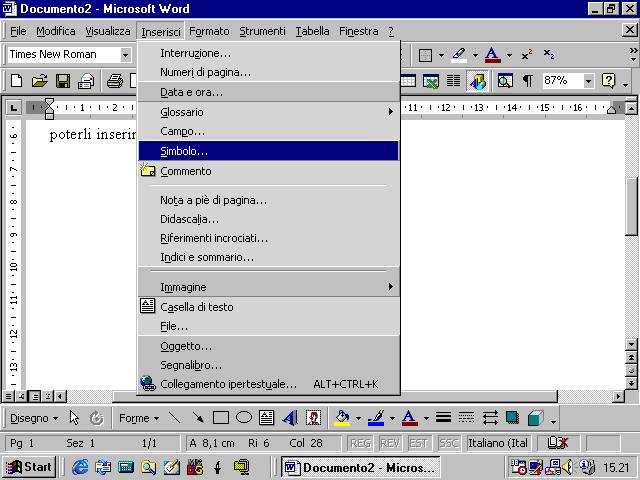
Task: Open the Strumenti menu
Action: [x=262, y=31]
